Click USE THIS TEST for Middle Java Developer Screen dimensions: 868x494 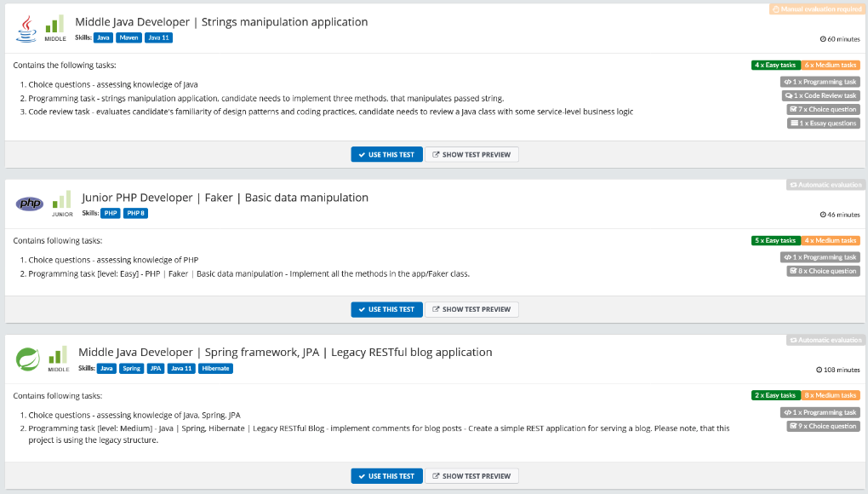(386, 154)
